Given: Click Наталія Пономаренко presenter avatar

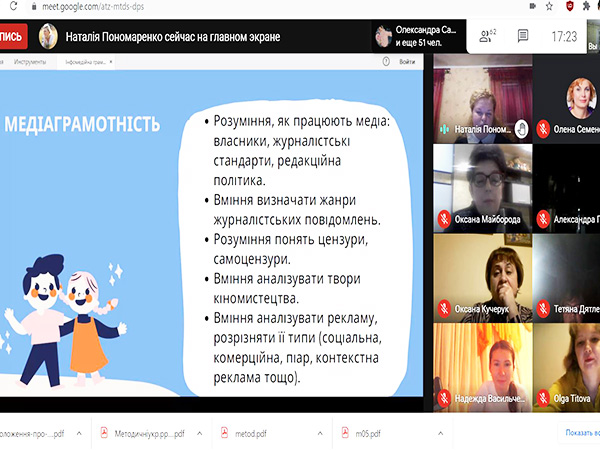Looking at the screenshot, I should pyautogui.click(x=48, y=36).
